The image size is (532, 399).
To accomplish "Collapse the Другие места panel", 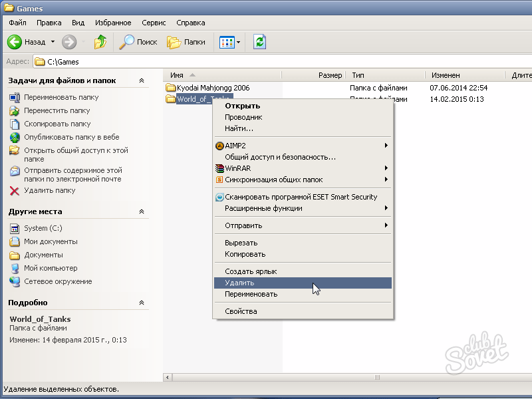I will pos(141,211).
